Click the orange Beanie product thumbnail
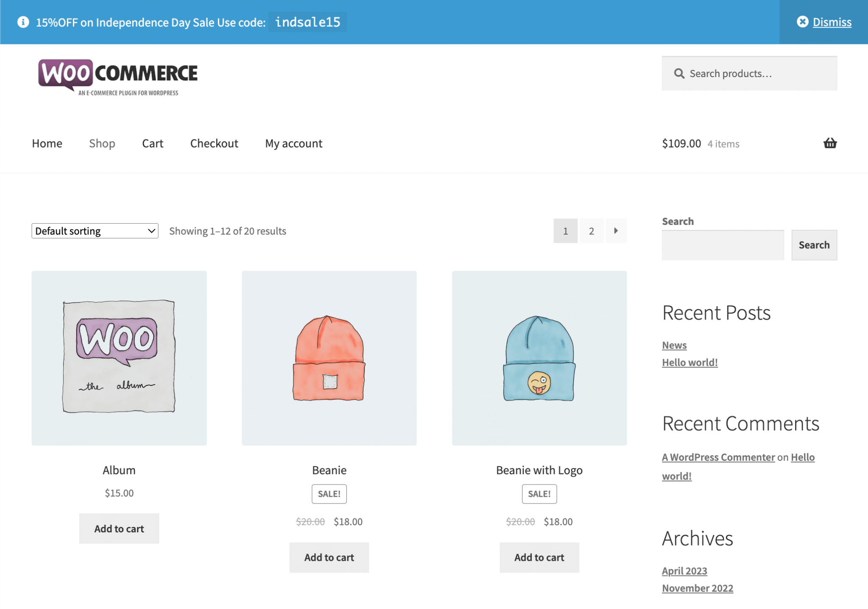 click(x=329, y=358)
